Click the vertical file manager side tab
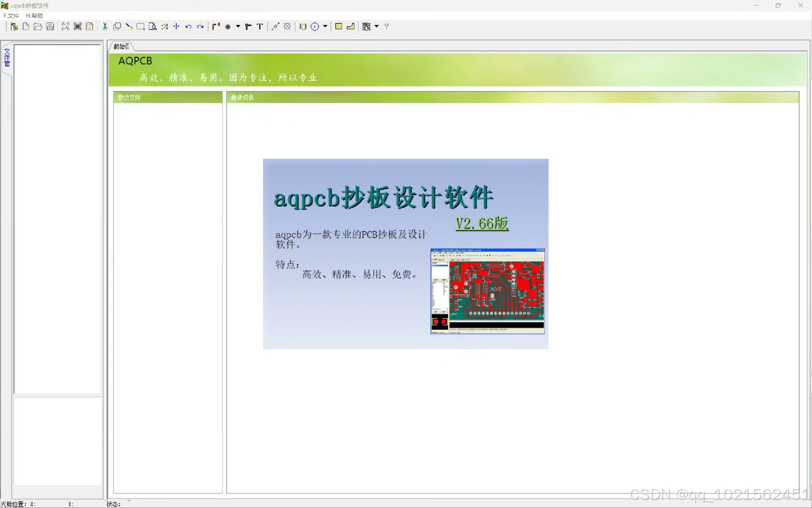812x508 pixels. tap(7, 58)
